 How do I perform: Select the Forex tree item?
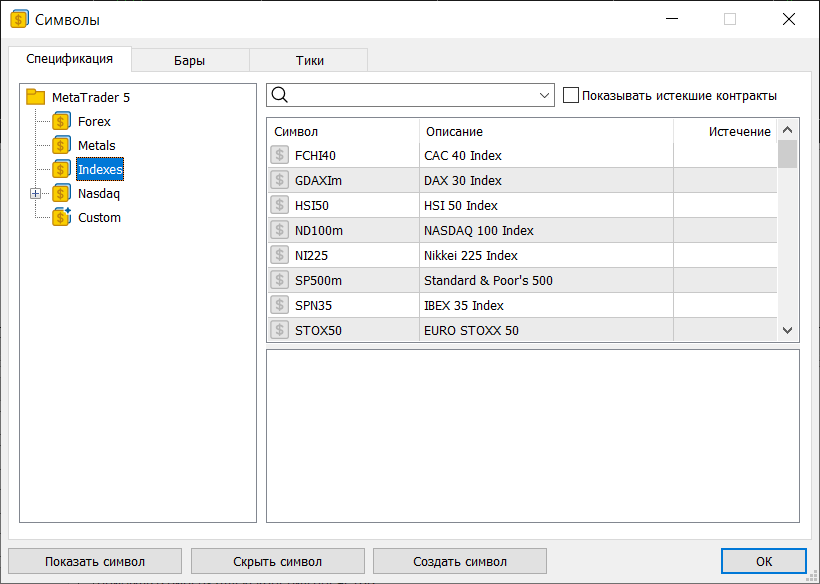click(x=94, y=121)
